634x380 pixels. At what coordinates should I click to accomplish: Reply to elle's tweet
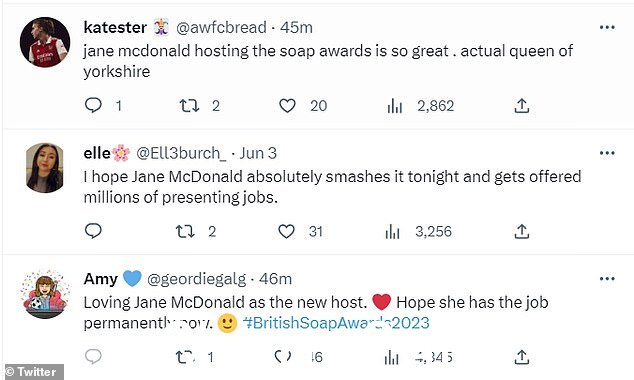93,231
